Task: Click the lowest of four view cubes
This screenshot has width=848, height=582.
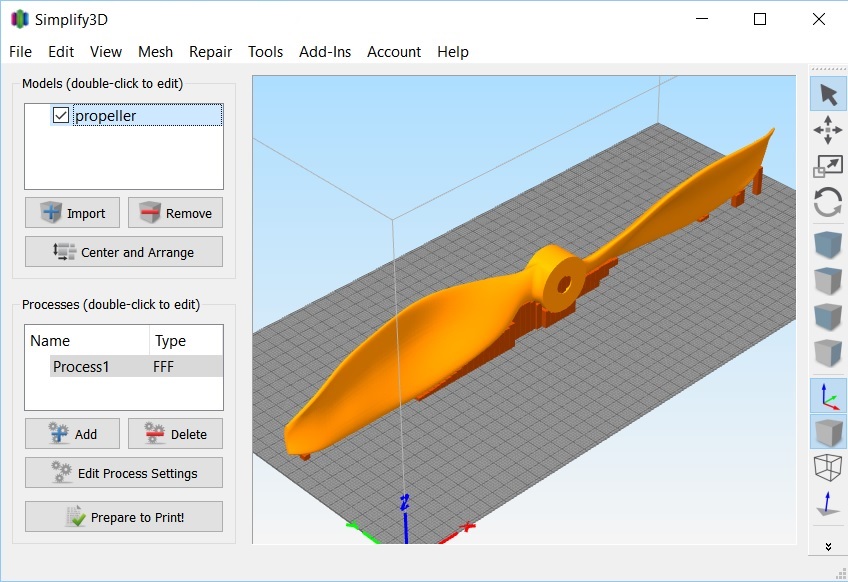Action: (828, 354)
